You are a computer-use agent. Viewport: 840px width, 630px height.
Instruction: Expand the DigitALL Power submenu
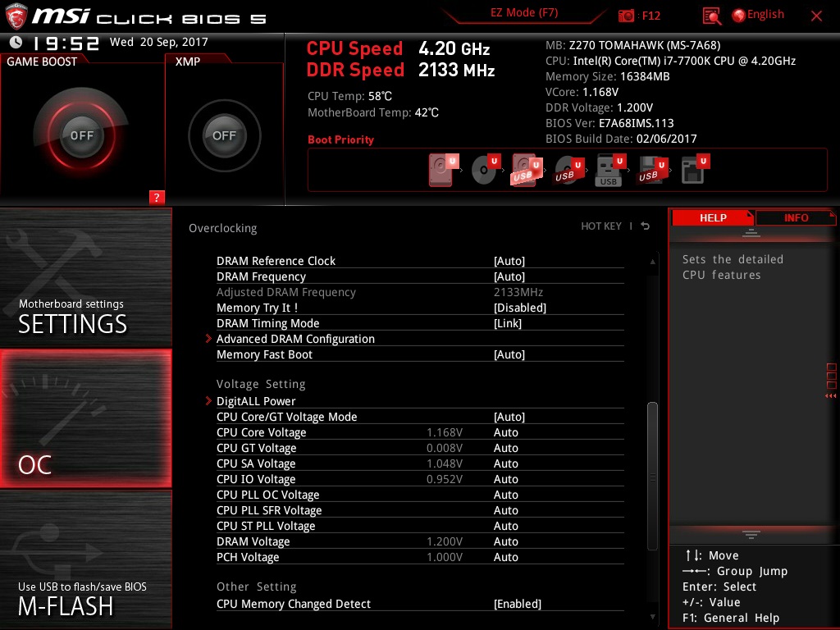pyautogui.click(x=256, y=401)
